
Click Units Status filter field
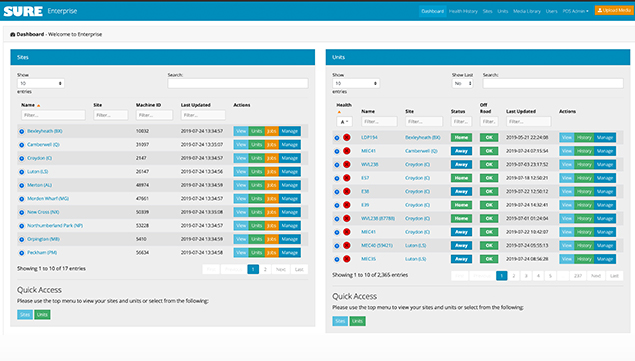point(461,122)
